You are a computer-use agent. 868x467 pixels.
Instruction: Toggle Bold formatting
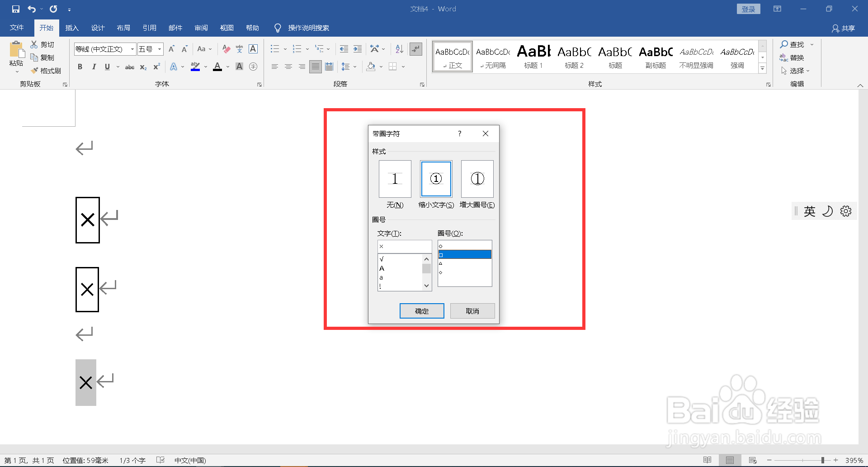click(80, 67)
